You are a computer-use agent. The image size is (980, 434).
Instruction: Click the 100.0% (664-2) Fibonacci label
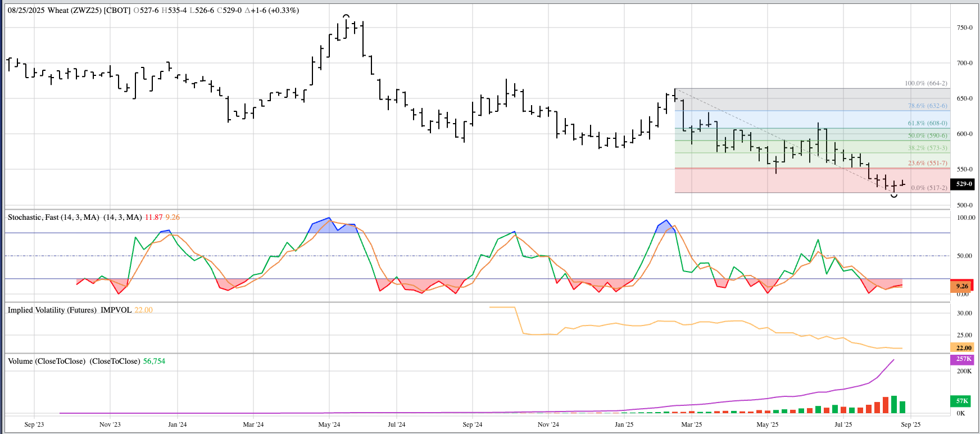925,83
